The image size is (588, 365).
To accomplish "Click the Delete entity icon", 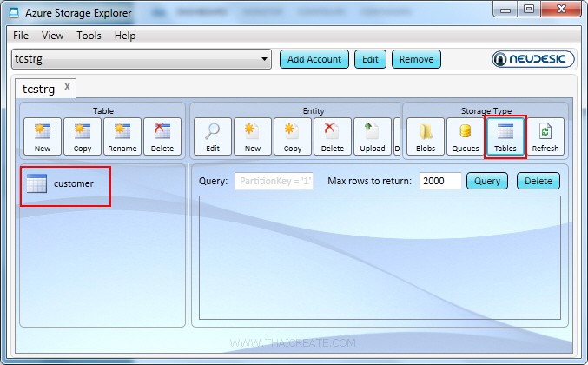I will tap(333, 136).
